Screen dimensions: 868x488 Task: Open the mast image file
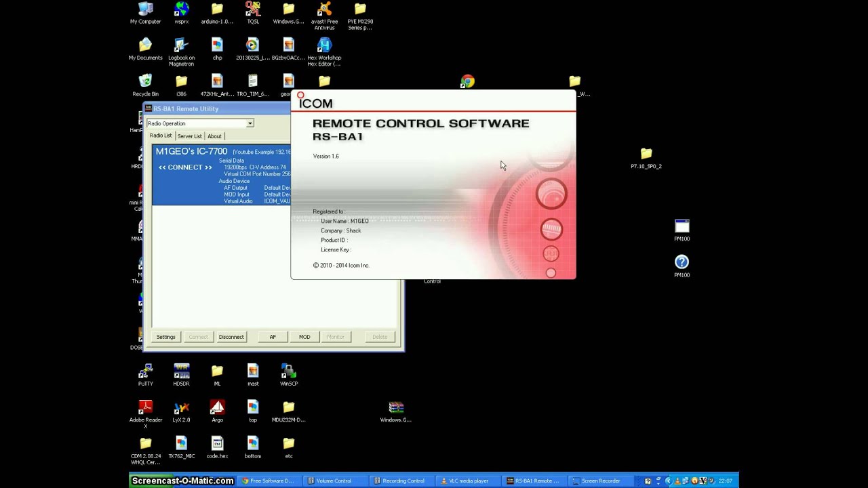click(253, 375)
